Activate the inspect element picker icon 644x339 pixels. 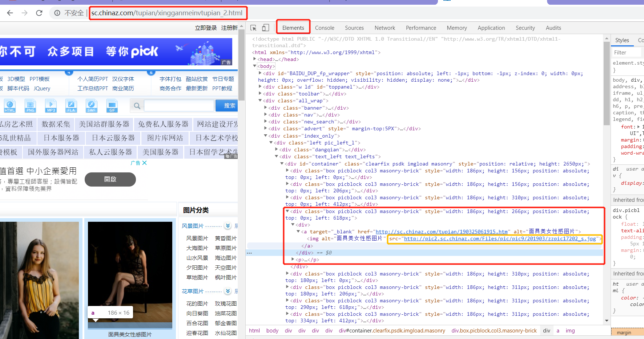tap(253, 28)
